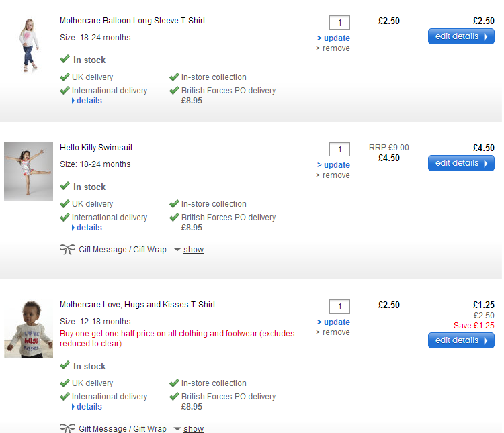Click the gift bow icon for Love, Hugs and Kisses T-Shirt
This screenshot has height=433, width=504.
[x=67, y=428]
